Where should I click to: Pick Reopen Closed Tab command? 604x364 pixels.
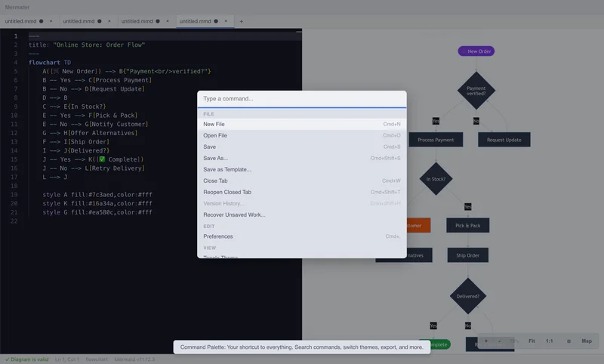tap(301, 192)
